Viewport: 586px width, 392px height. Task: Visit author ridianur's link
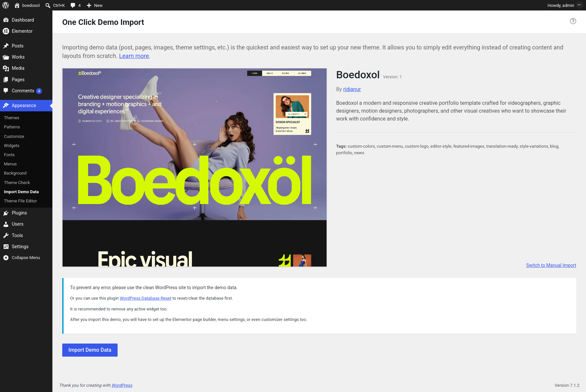352,89
